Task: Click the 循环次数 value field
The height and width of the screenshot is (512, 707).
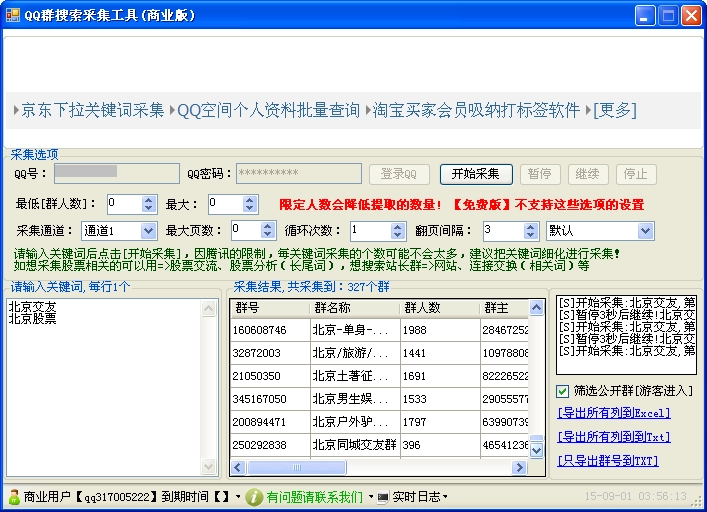Action: (x=371, y=231)
